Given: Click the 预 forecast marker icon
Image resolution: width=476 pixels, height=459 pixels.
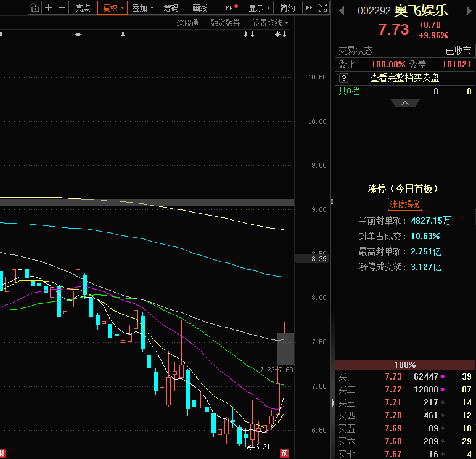Looking at the screenshot, I should click(284, 453).
